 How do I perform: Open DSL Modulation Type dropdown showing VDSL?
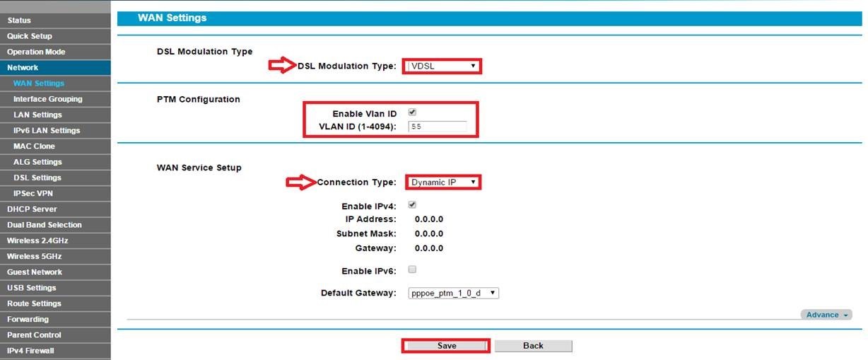[x=443, y=66]
